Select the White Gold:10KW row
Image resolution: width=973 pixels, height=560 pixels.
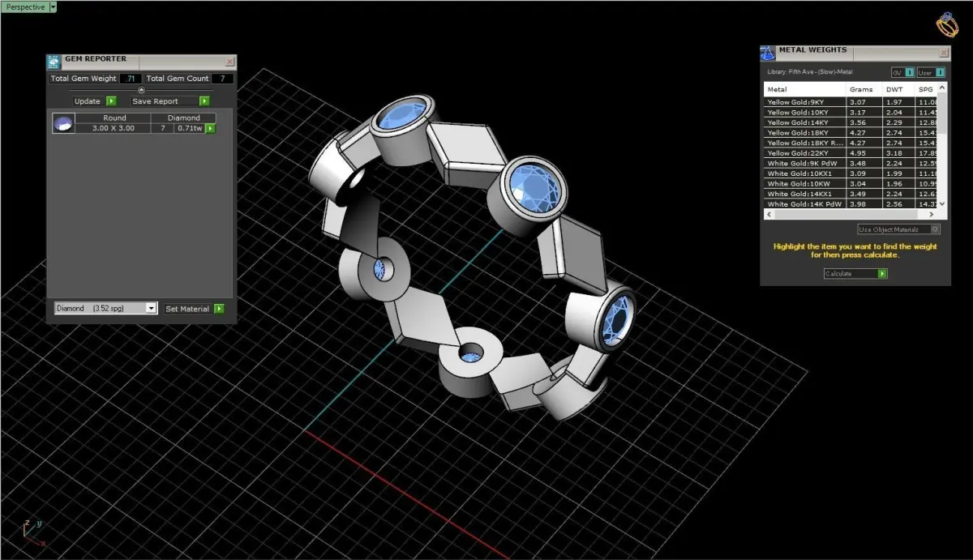(x=851, y=184)
